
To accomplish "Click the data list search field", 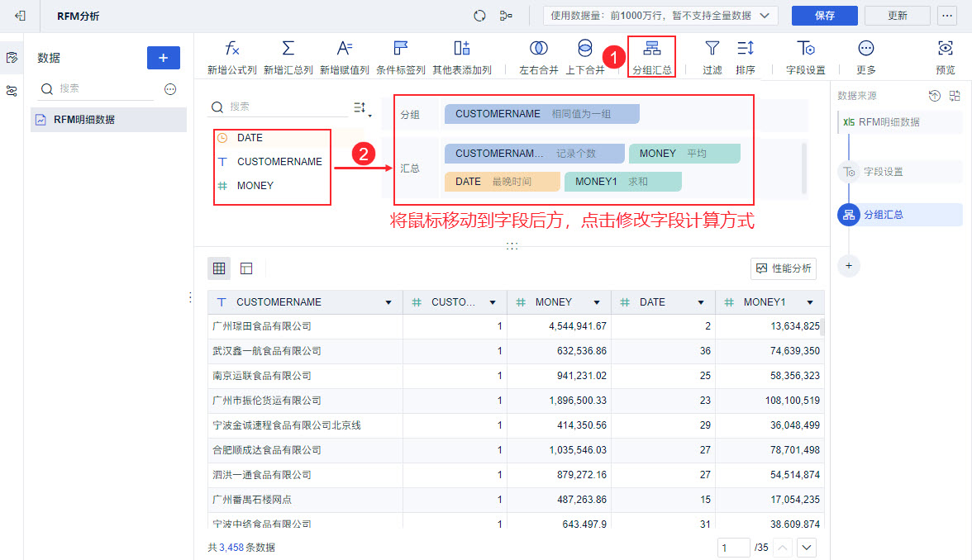I will tap(97, 89).
